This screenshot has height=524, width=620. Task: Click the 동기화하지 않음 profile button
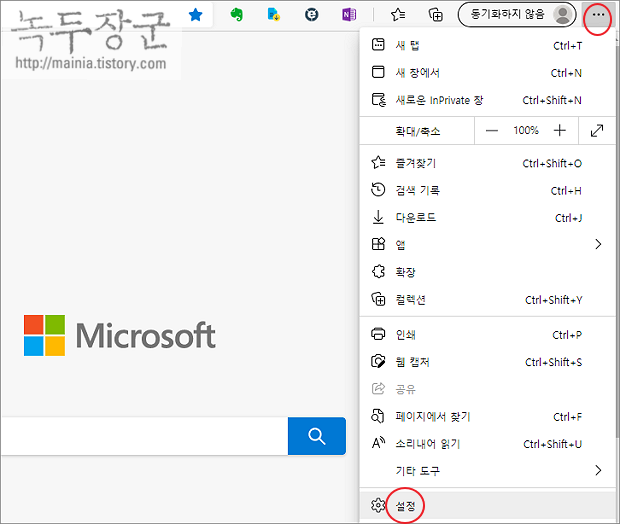(517, 15)
